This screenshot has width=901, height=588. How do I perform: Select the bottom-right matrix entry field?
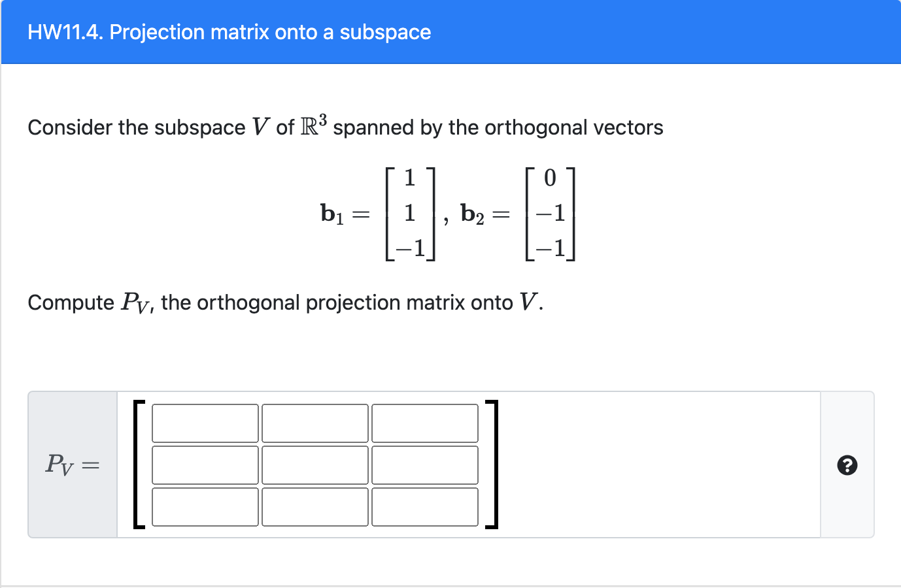[x=425, y=506]
